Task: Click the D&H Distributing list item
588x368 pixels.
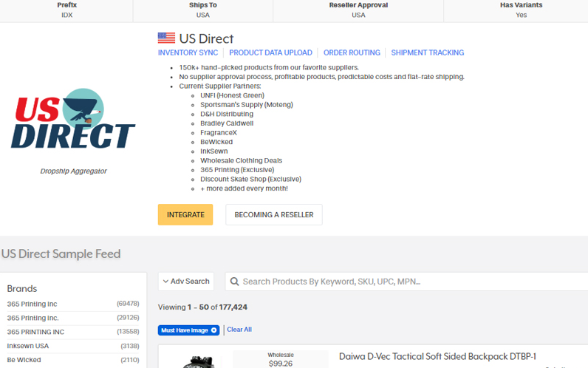Action: coord(227,114)
